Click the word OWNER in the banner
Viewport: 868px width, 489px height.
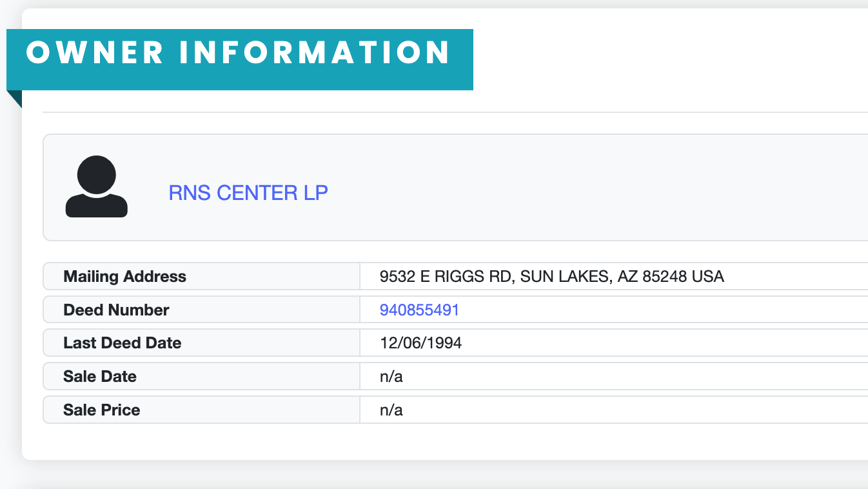pos(95,53)
